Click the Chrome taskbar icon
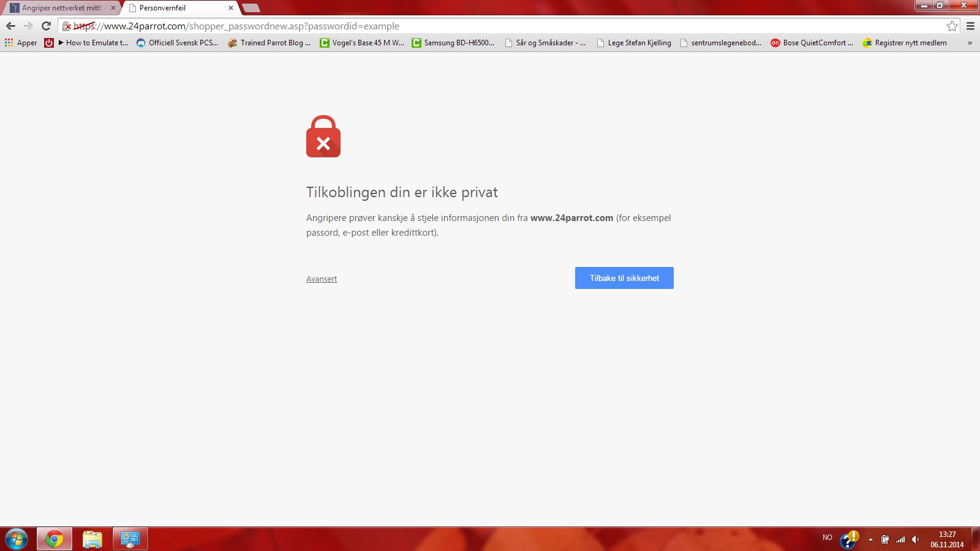This screenshot has height=551, width=980. pos(55,539)
